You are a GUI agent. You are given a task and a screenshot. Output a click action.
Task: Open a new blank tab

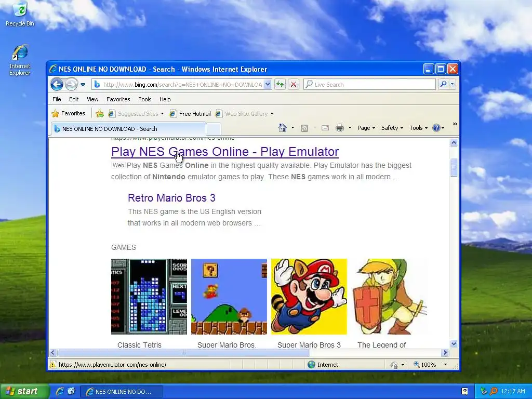tap(214, 129)
